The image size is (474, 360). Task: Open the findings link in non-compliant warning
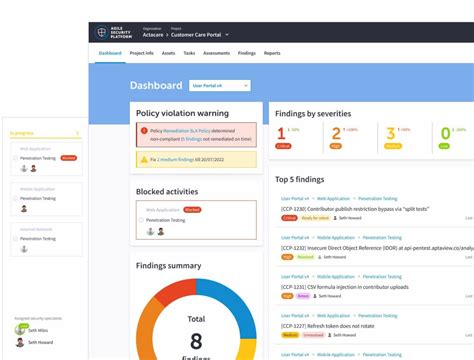(x=192, y=139)
